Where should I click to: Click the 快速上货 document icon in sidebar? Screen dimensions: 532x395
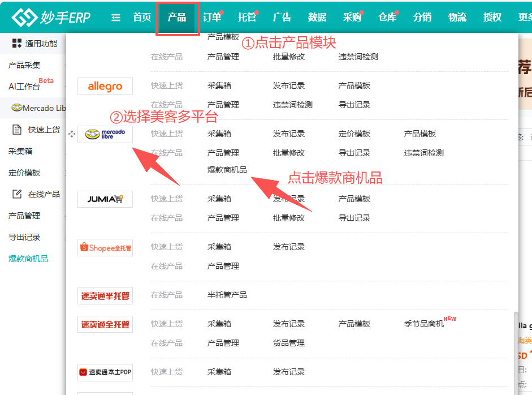point(16,130)
